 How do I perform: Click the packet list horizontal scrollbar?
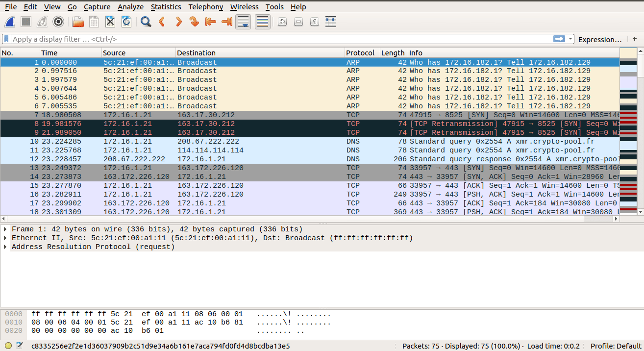click(x=310, y=219)
